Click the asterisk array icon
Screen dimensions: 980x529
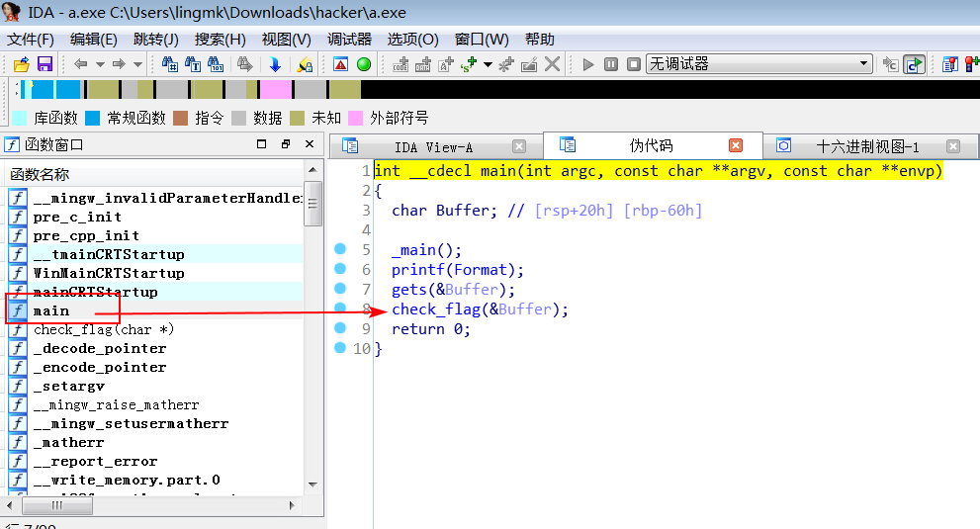point(506,64)
